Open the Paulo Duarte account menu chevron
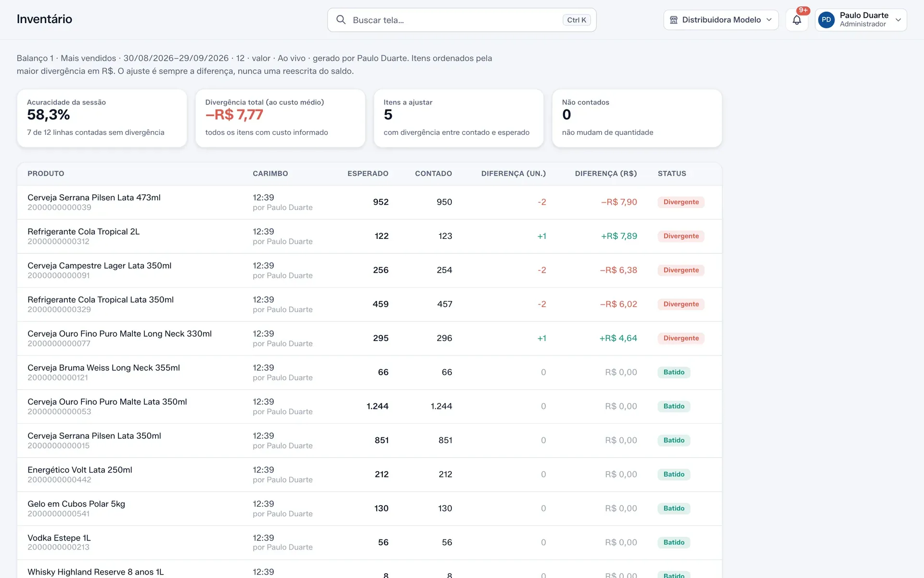The width and height of the screenshot is (924, 578). tap(898, 20)
